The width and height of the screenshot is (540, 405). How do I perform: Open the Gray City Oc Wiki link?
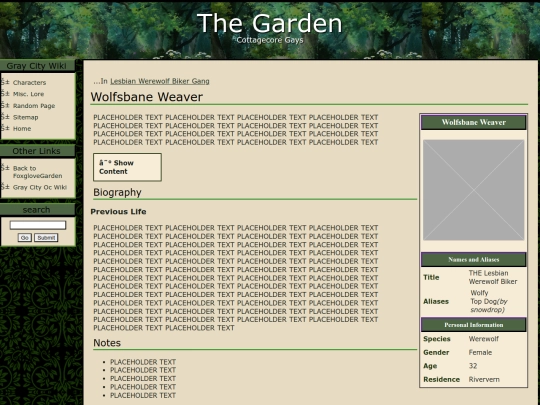tap(40, 187)
